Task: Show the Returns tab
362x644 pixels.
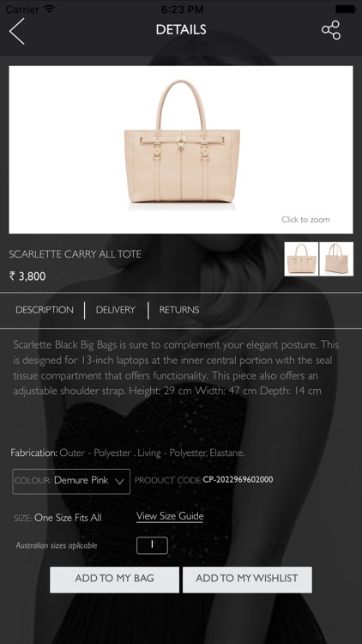Action: (179, 310)
